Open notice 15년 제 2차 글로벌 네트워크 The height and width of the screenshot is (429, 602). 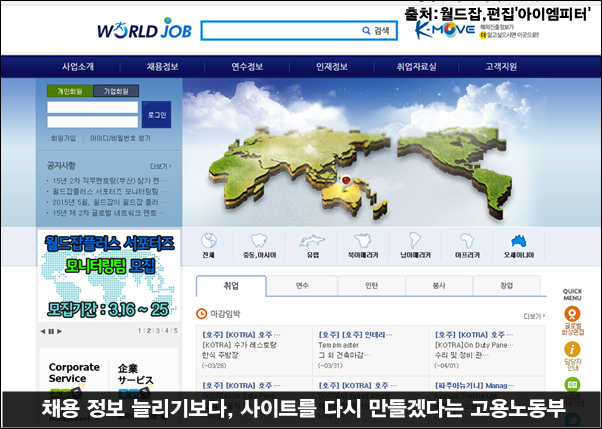coord(108,213)
